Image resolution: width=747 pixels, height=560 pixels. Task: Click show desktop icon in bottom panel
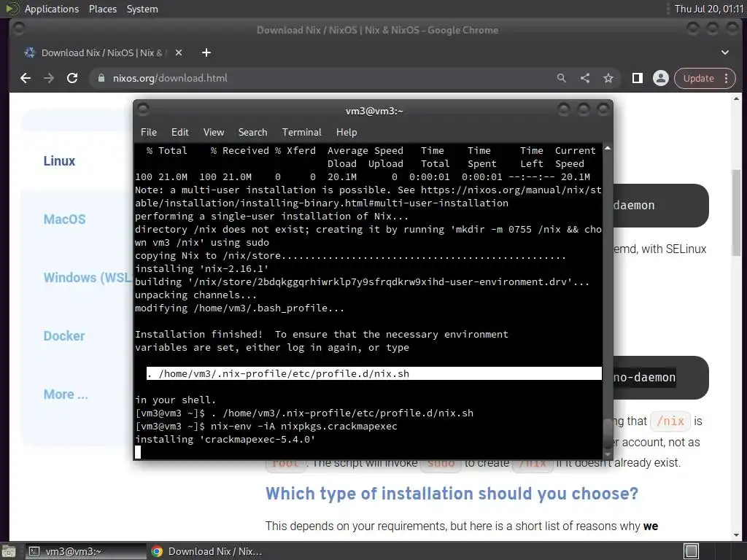pos(9,551)
